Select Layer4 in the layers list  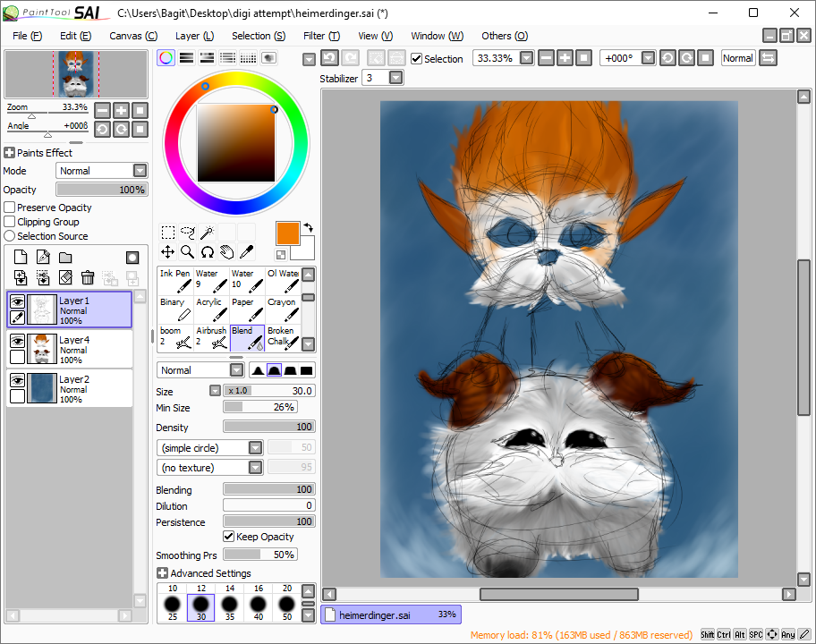click(x=69, y=349)
